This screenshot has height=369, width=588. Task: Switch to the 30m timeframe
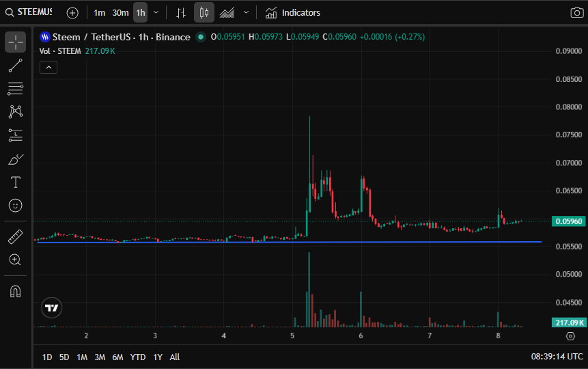pyautogui.click(x=120, y=13)
